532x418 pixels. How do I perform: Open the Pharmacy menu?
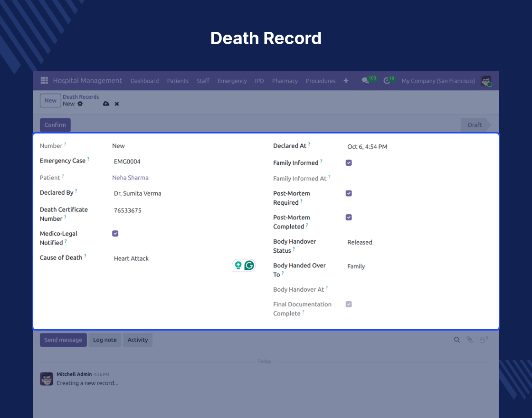[x=285, y=81]
